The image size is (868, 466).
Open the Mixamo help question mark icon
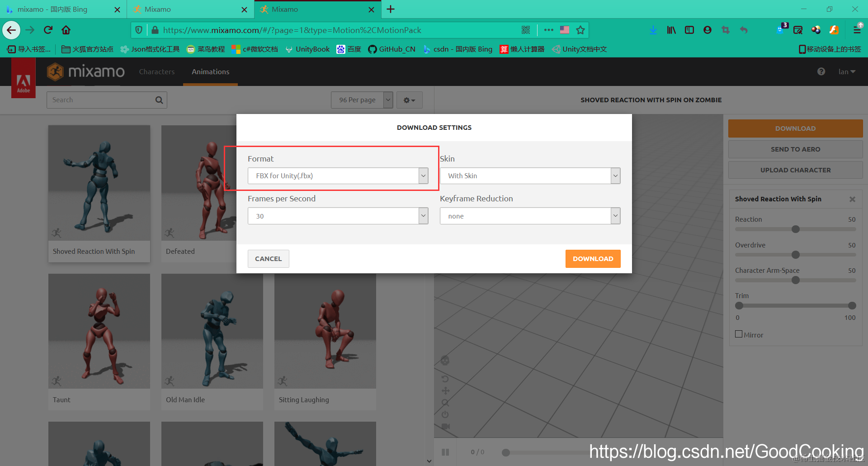(x=821, y=71)
